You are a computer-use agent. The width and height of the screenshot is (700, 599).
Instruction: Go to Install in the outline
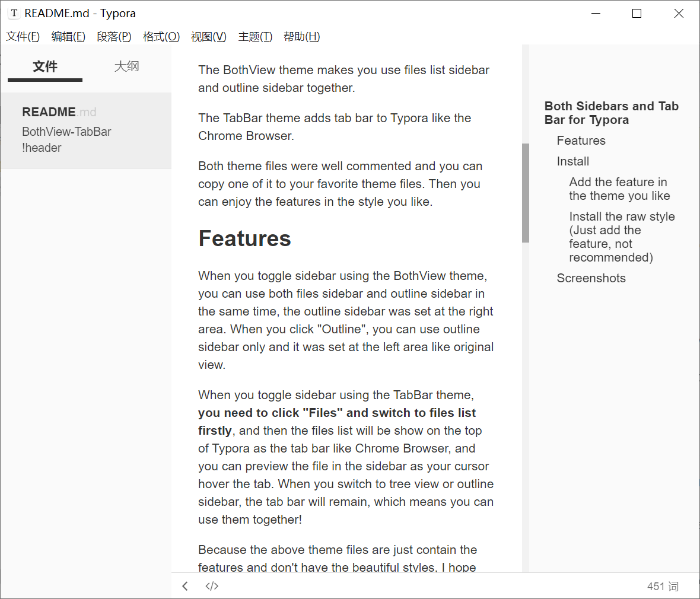tap(573, 161)
